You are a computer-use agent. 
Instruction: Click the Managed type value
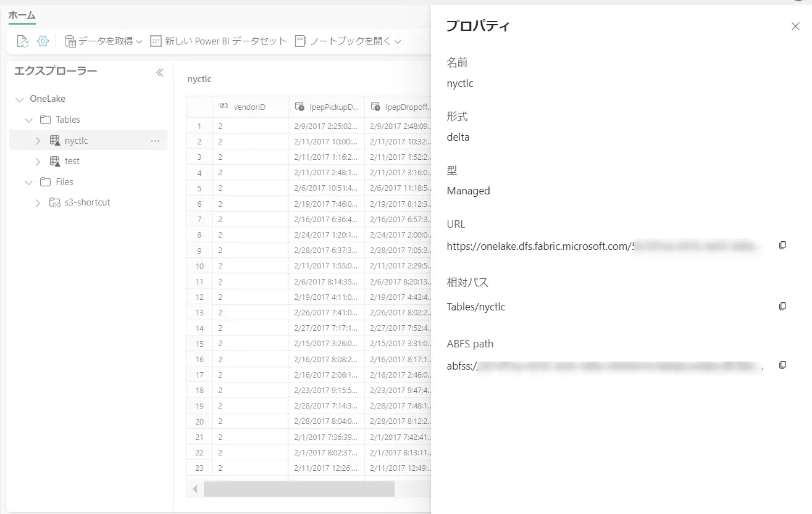tap(468, 191)
